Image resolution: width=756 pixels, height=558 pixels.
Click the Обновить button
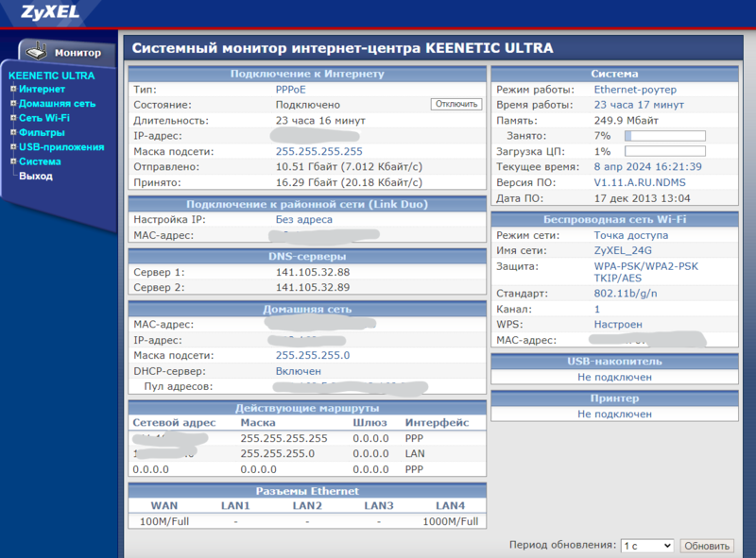[x=706, y=546]
